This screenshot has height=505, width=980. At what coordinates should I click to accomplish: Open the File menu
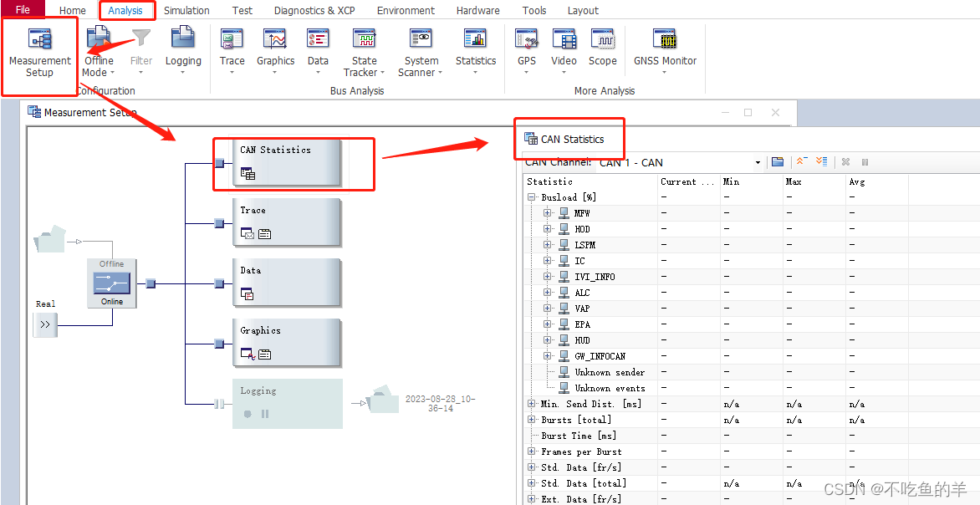coord(23,9)
